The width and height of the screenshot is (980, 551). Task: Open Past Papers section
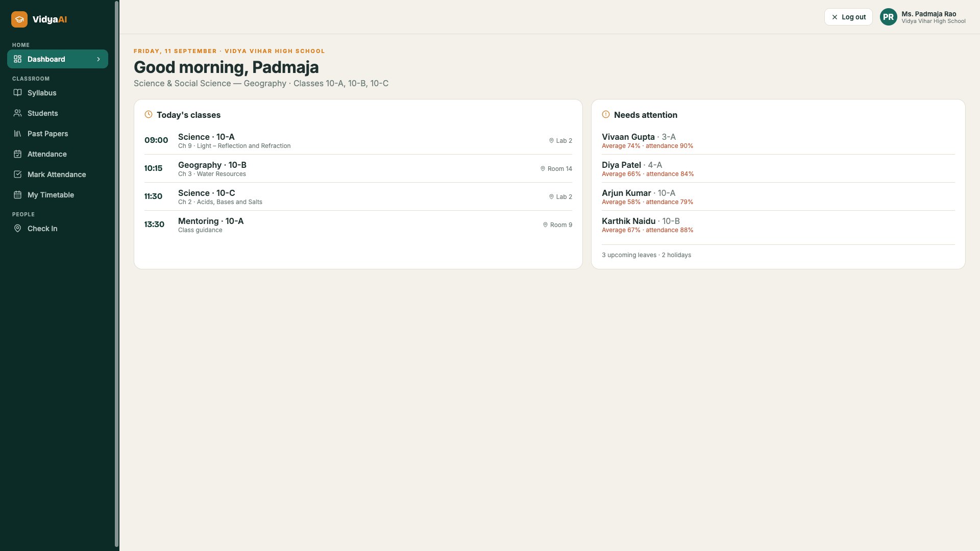coord(58,134)
